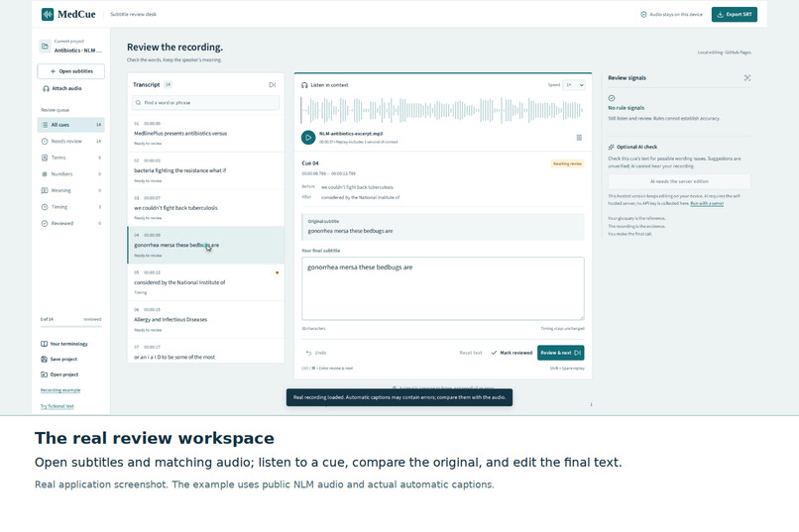
Task: Select cue 03 'we couldn't fight back tuberculosis'
Action: click(x=205, y=208)
